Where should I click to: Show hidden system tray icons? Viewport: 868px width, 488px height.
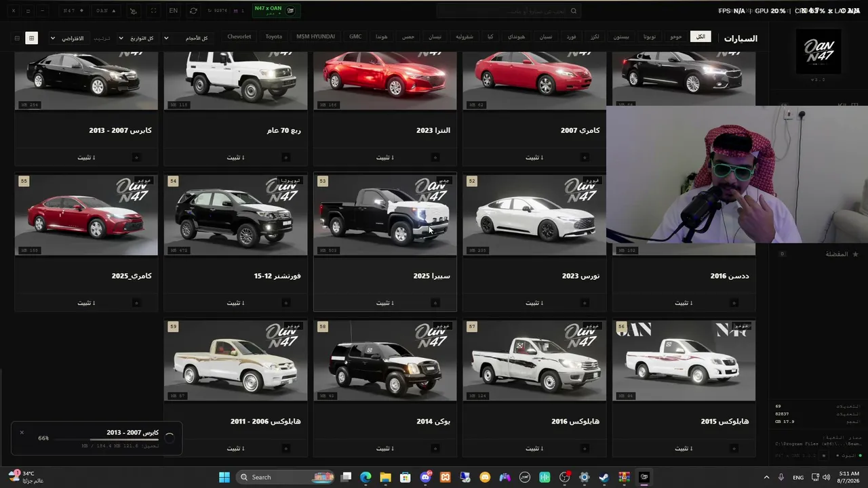click(x=767, y=477)
